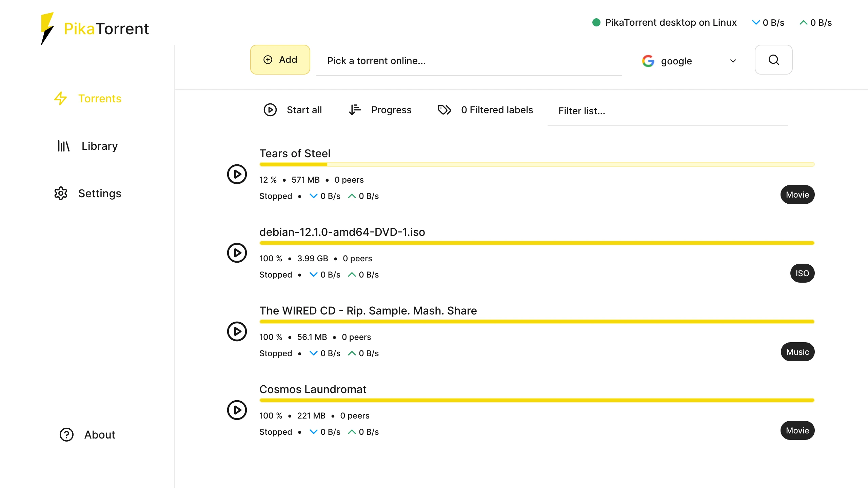Click the Progress sort icon
This screenshot has height=488, width=868.
coord(355,110)
